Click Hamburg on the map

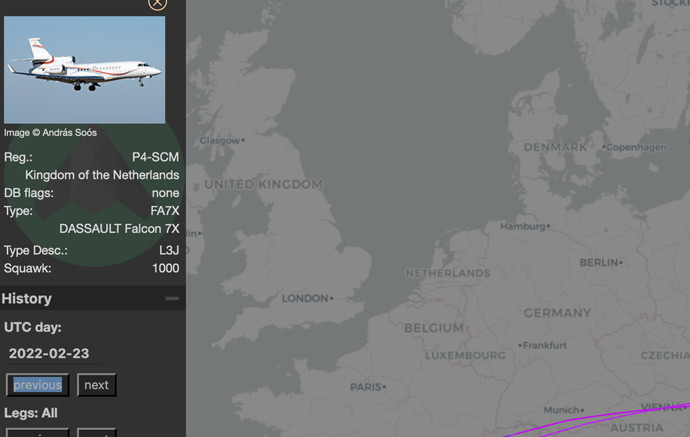coord(525,227)
